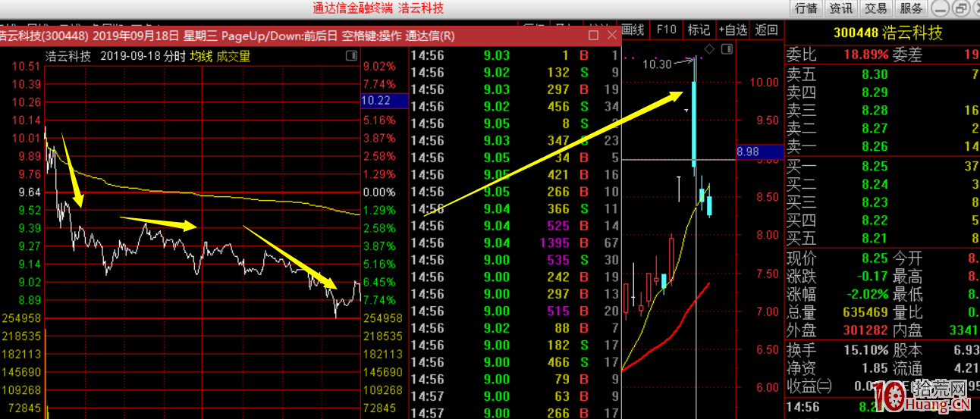Image resolution: width=980 pixels, height=419 pixels.
Task: Click the 卖一 8.26 ask row
Action: tap(882, 147)
